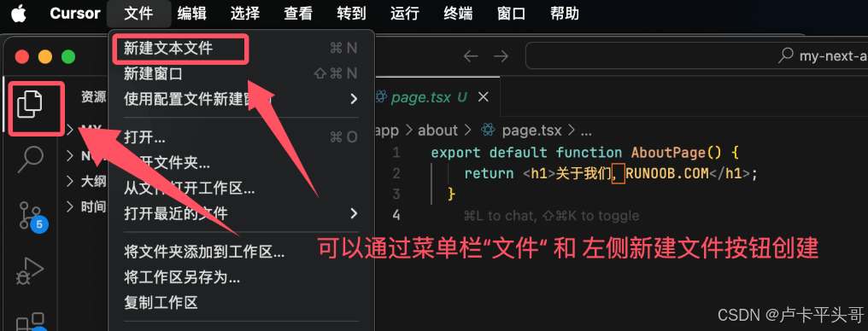Screen dimensions: 868x331
Task: Open the Extensions icon in activity bar
Action: (x=30, y=323)
